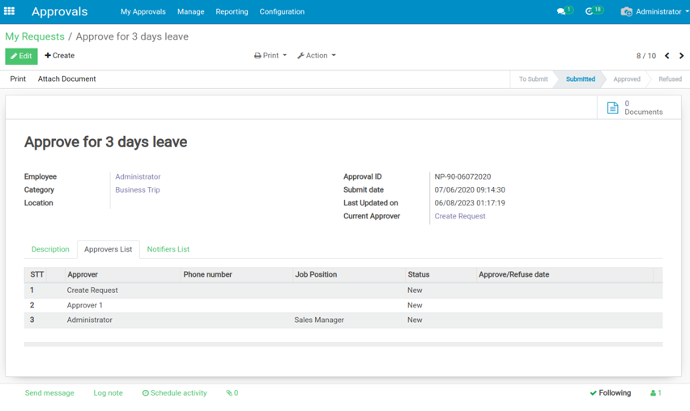Viewport: 690px width, 411px height.
Task: Click the Administrator avatar icon
Action: coord(626,11)
